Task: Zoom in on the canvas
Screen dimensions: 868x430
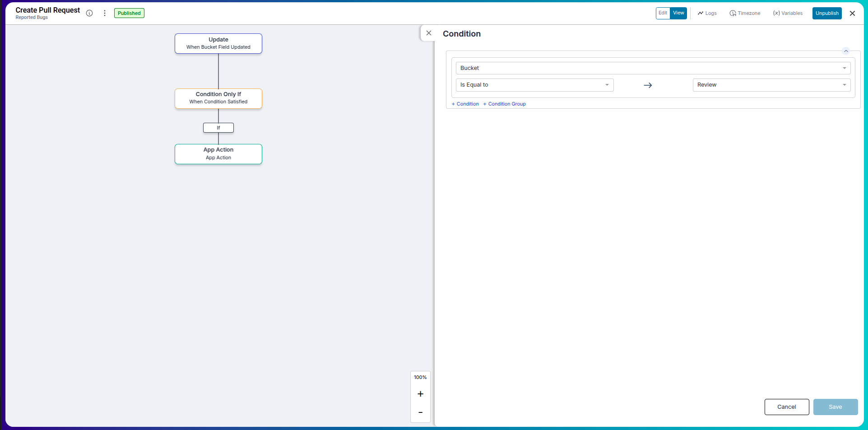Action: [420, 394]
